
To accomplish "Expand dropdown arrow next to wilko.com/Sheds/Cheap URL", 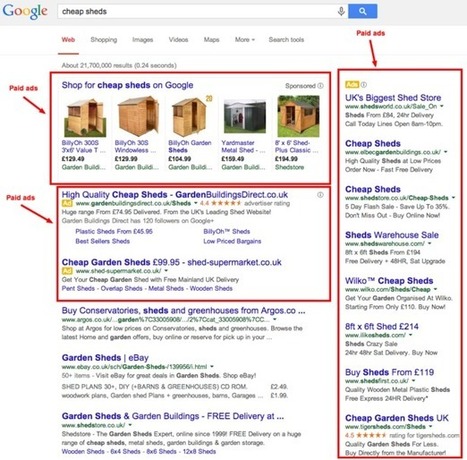I will point(435,289).
